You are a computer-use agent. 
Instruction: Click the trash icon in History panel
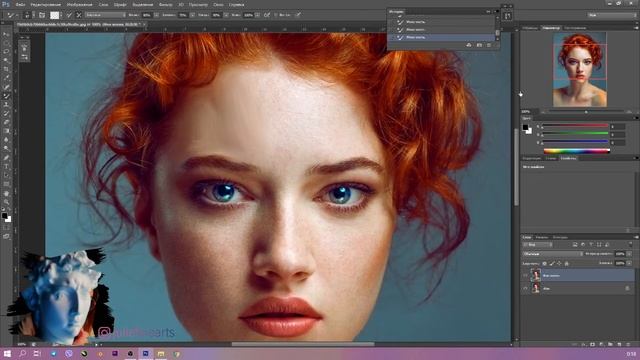489,45
